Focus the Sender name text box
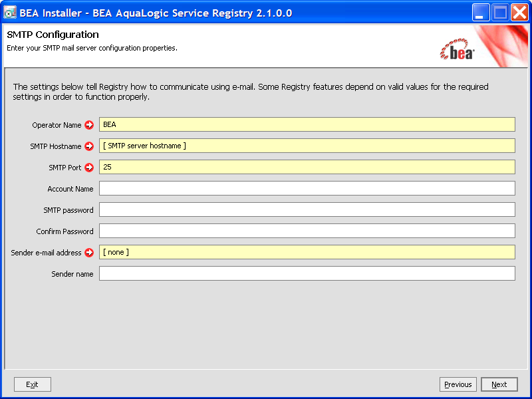Image resolution: width=532 pixels, height=399 pixels. pos(307,273)
